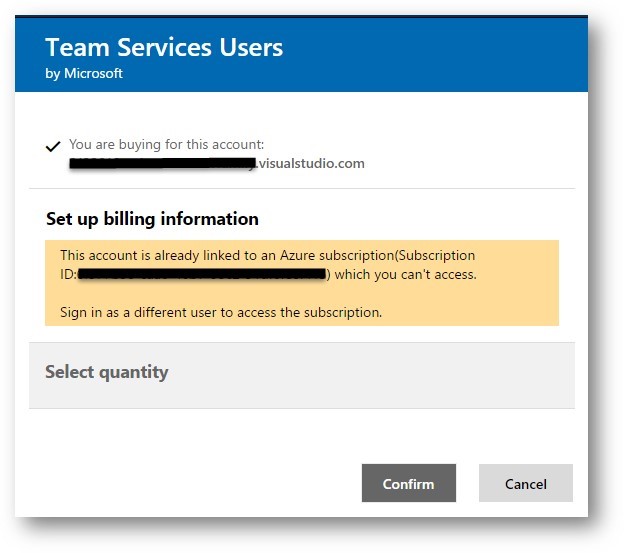Click 'Sign in as a different user' message
The height and width of the screenshot is (553, 624).
coord(221,312)
